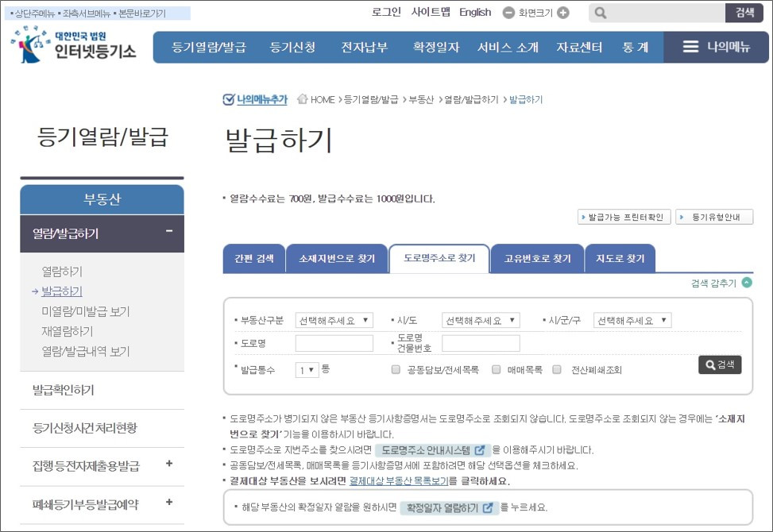This screenshot has width=773, height=532.
Task: Open 시/도 dropdown
Action: (x=481, y=320)
